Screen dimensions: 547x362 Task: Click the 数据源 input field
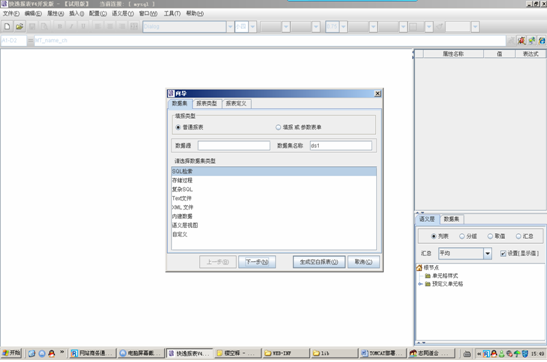(x=234, y=146)
